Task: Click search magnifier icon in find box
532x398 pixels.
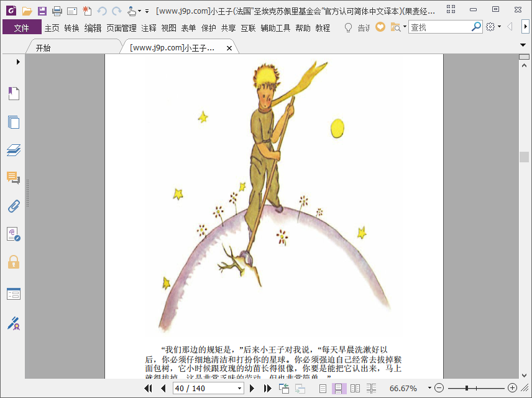Action: point(476,27)
